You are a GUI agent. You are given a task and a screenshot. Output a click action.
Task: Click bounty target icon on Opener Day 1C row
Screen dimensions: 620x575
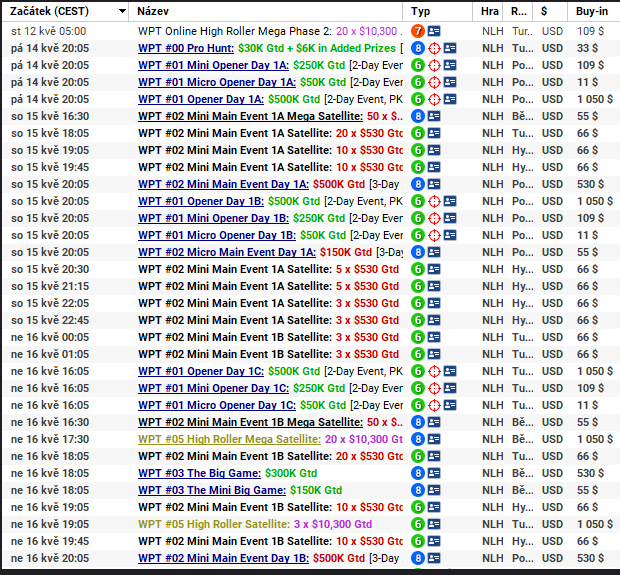(x=434, y=371)
